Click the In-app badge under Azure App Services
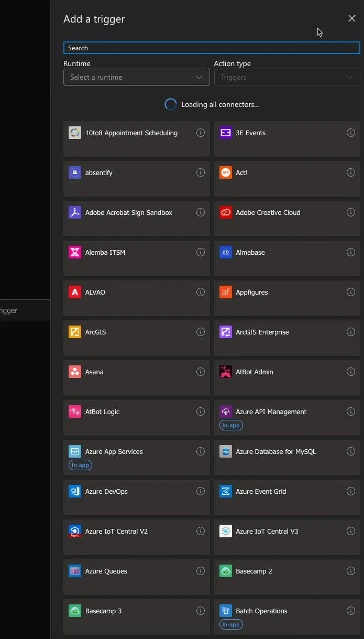Viewport: 364px width, 639px height. [80, 465]
